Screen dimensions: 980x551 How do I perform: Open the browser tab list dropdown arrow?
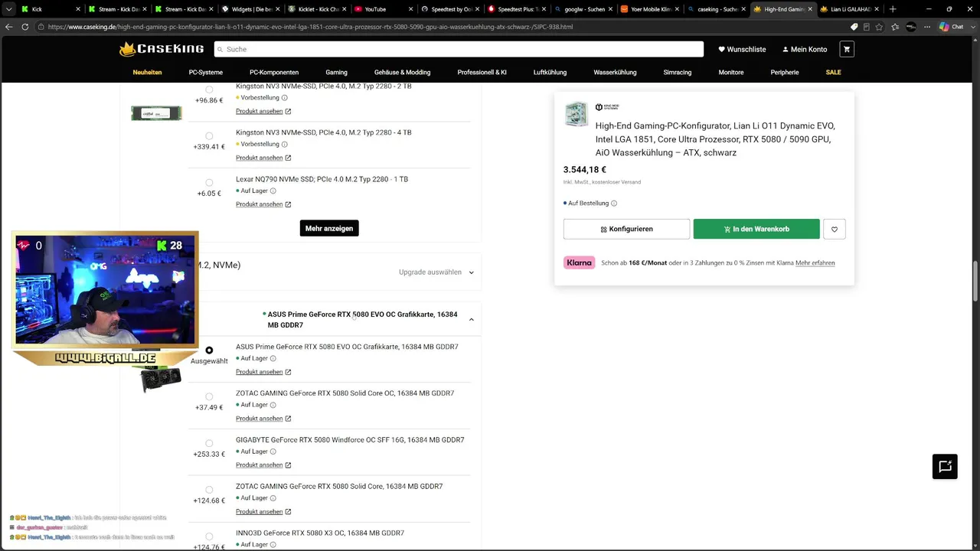[9, 9]
